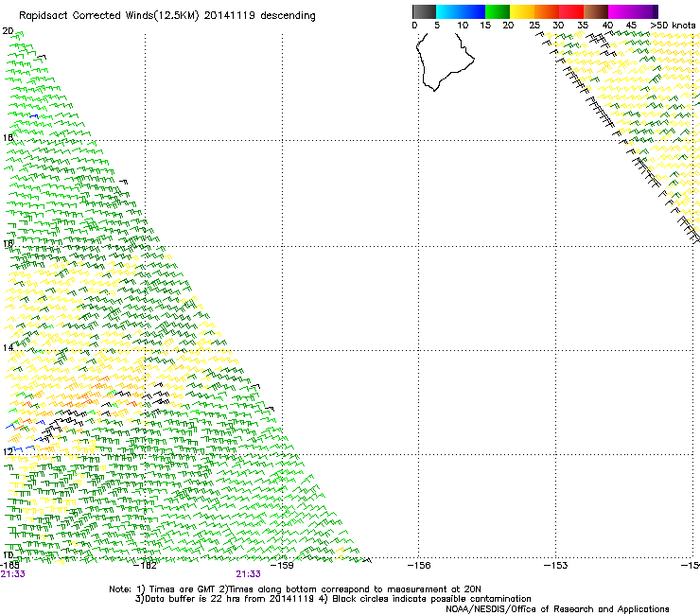Viewport: 700px width, 615px height.
Task: Click the note 'Data buffer is 22 hrs'
Action: [x=193, y=599]
